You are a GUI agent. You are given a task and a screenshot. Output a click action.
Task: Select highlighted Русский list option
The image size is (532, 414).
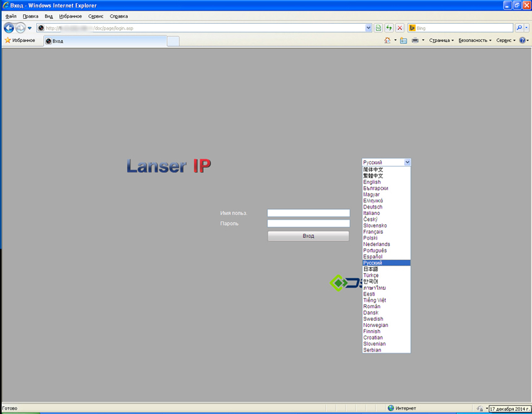pos(386,263)
